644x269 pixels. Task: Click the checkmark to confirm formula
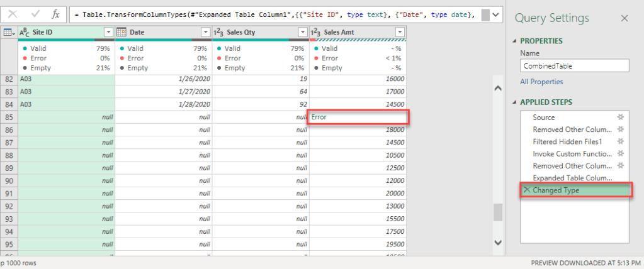point(34,14)
